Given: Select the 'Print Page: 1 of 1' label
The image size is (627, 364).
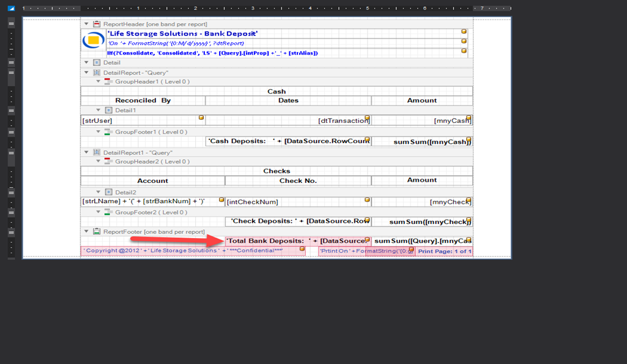Looking at the screenshot, I should pos(444,251).
